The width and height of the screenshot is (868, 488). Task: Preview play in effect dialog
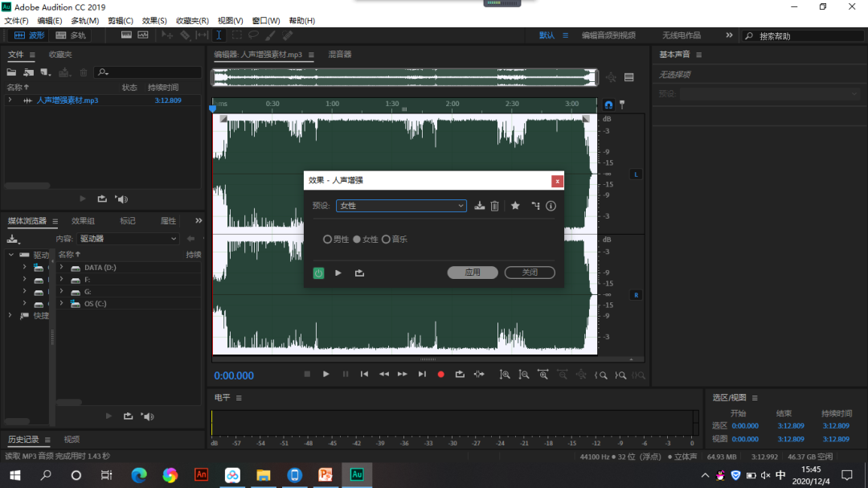pos(338,273)
